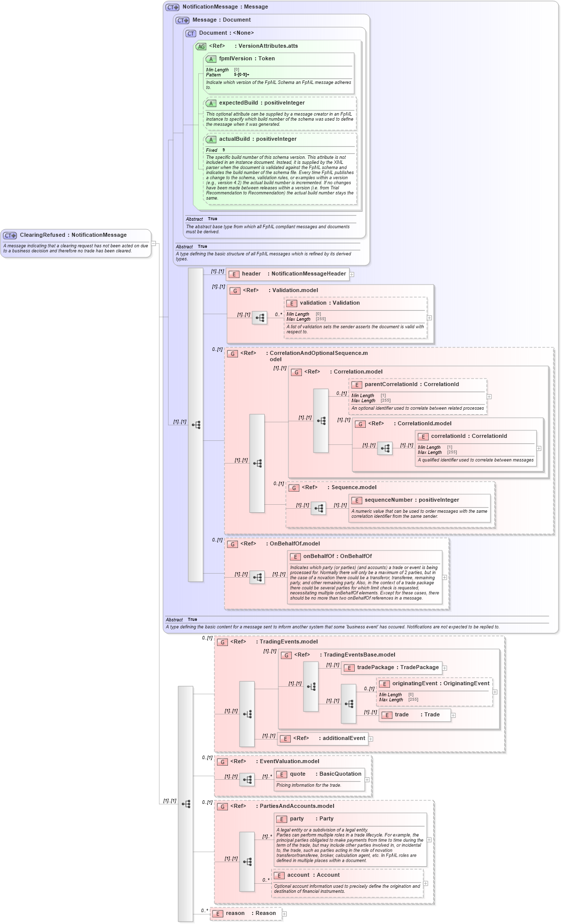Expand the originatingEvent element
This screenshot has width=561, height=924.
pyautogui.click(x=495, y=692)
